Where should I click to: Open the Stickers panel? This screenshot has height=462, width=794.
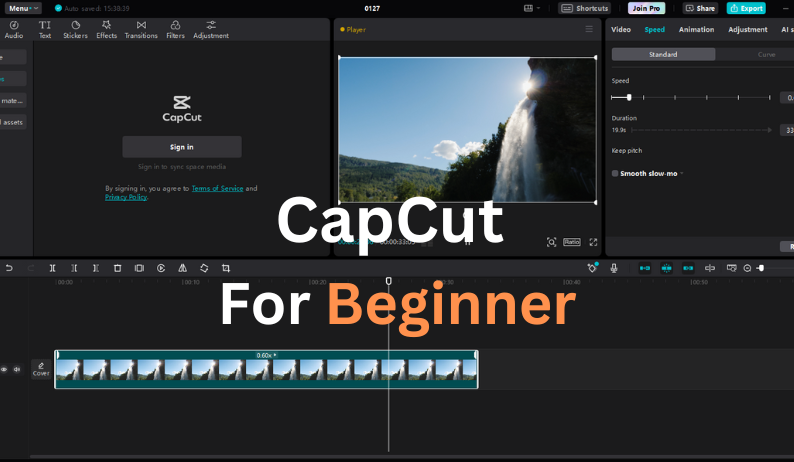pyautogui.click(x=75, y=29)
